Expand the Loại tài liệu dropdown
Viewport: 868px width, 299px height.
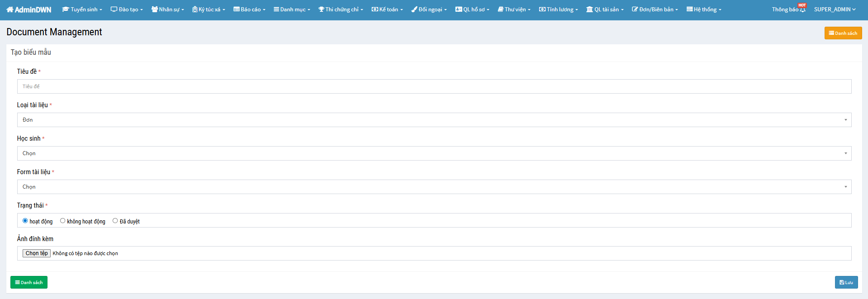[x=434, y=120]
